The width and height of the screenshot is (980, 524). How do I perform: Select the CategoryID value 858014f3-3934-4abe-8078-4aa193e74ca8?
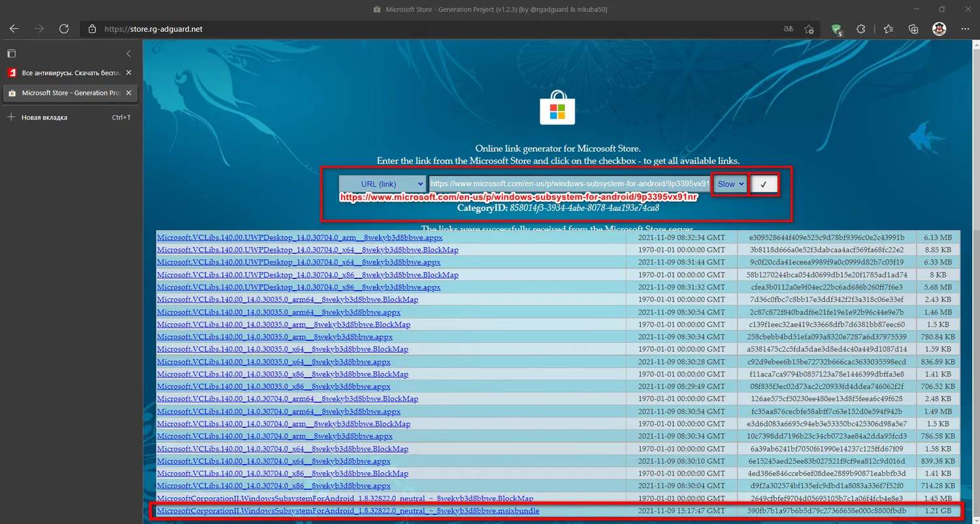pyautogui.click(x=585, y=208)
